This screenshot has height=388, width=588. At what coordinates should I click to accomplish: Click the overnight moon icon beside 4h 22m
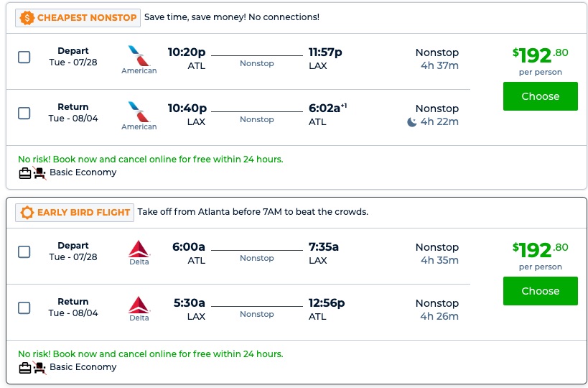pos(411,122)
